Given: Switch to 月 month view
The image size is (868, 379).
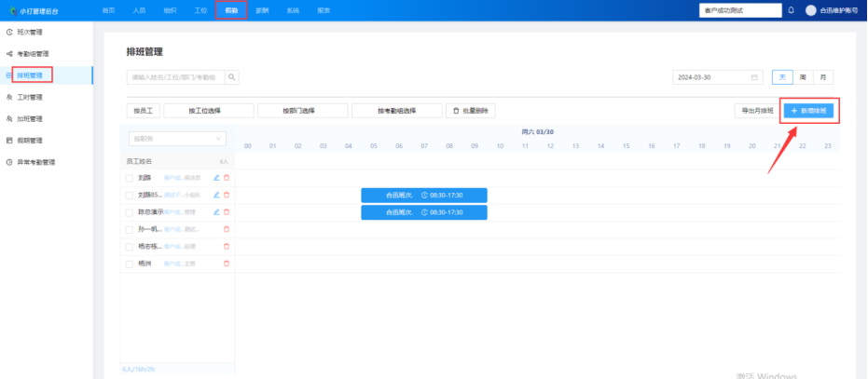Looking at the screenshot, I should click(823, 77).
